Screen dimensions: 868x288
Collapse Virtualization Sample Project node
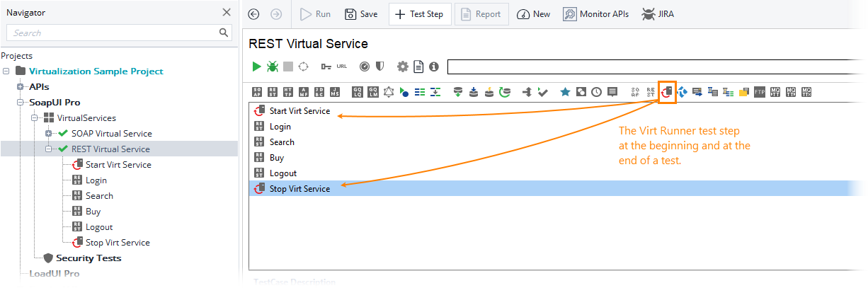point(6,71)
